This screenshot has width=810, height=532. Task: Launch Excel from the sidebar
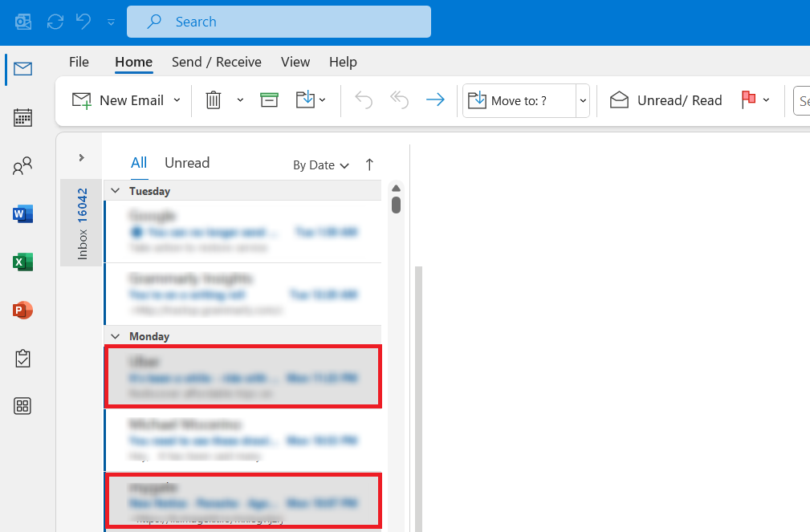coord(22,262)
